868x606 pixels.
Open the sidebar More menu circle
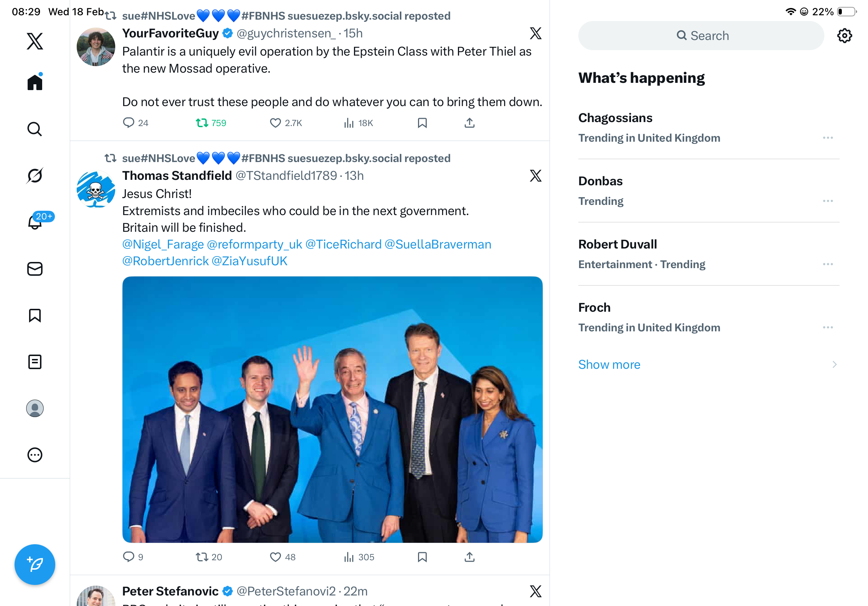(35, 455)
